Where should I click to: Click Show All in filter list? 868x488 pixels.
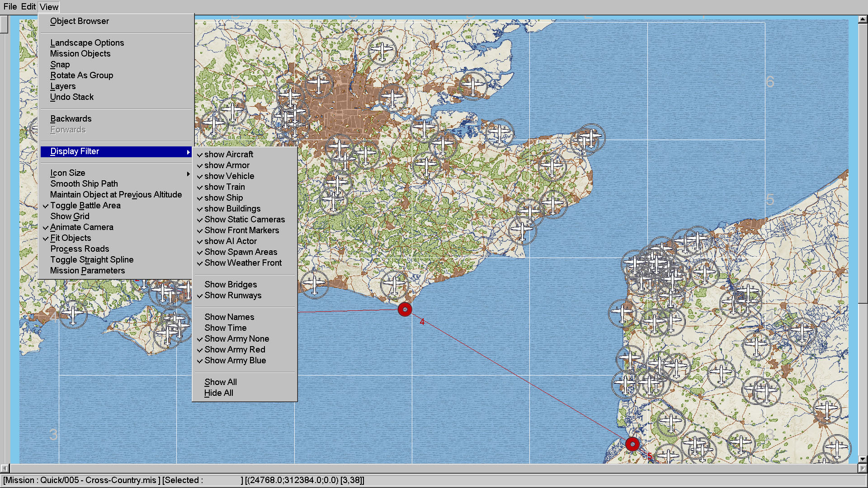[x=220, y=382]
